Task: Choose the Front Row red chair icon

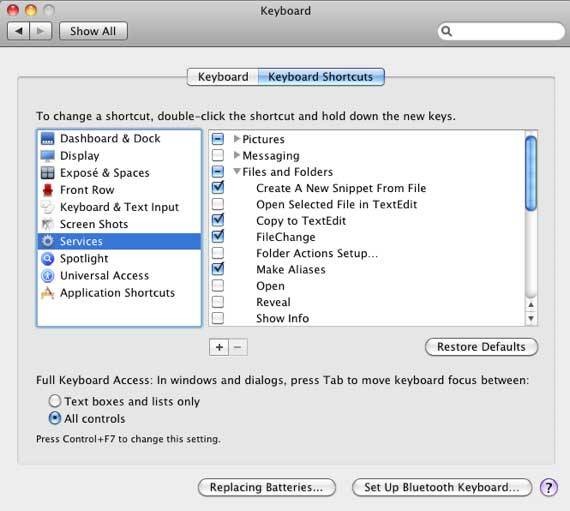Action: click(48, 190)
